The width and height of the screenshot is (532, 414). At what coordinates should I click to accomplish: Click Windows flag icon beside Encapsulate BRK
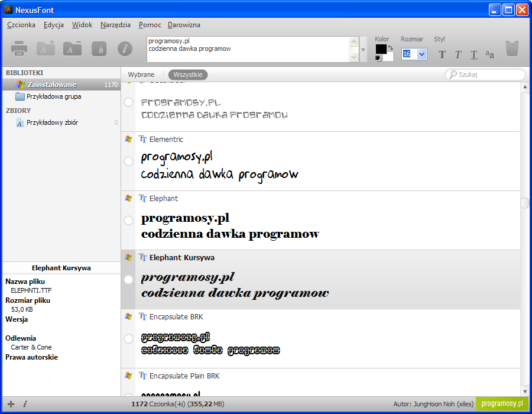point(128,316)
